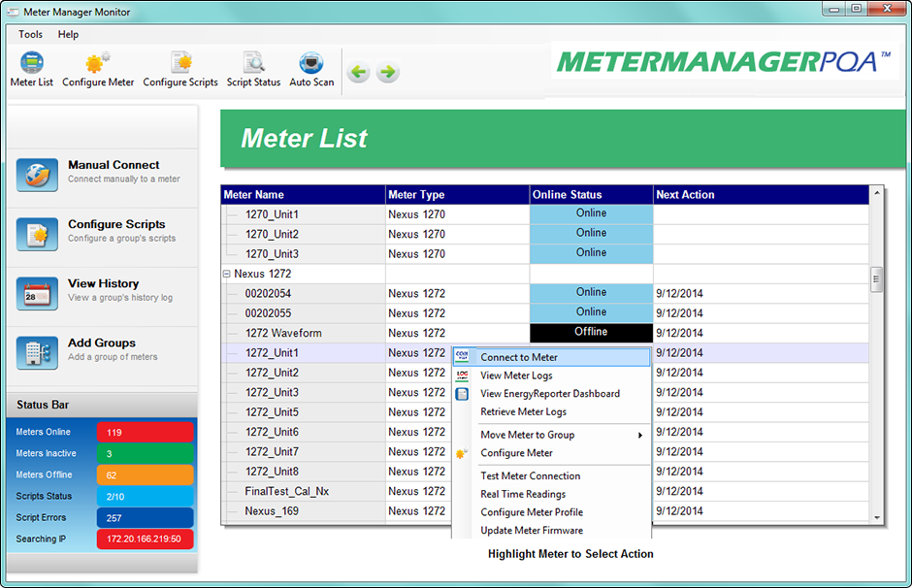Image resolution: width=912 pixels, height=588 pixels.
Task: Sort by the Online Status column header
Action: (x=591, y=195)
